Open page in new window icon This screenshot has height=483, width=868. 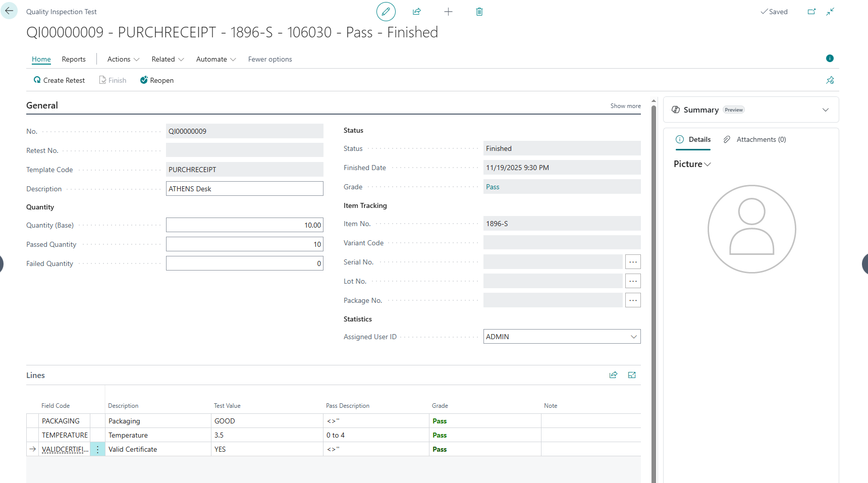pyautogui.click(x=811, y=12)
